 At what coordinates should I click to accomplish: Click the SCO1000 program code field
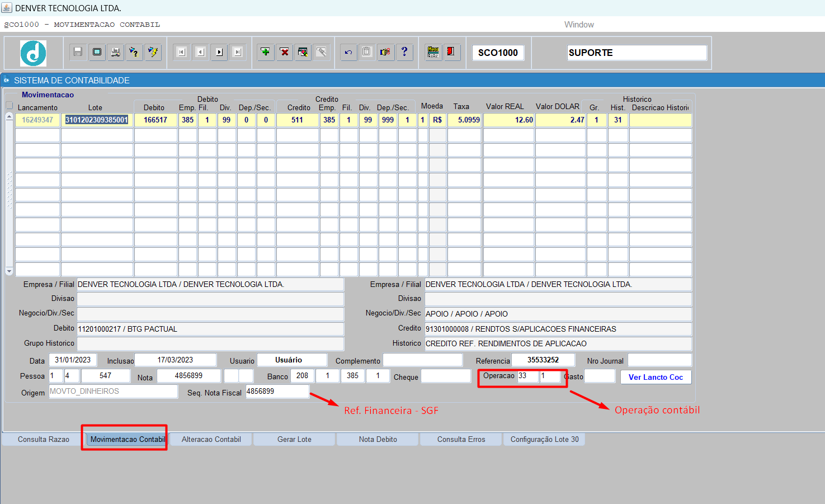coord(498,53)
